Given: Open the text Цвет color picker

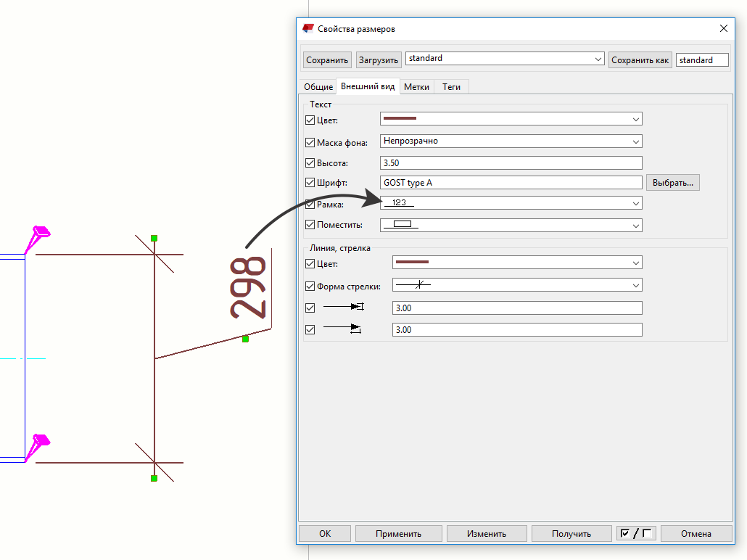Looking at the screenshot, I should 511,119.
